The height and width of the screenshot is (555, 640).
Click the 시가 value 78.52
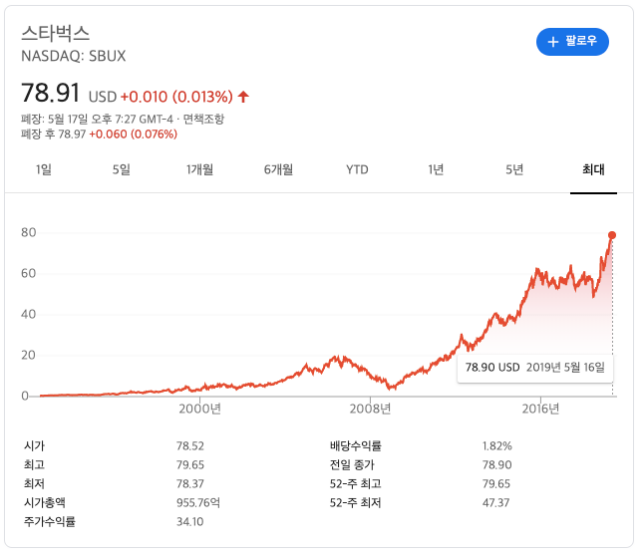point(190,446)
